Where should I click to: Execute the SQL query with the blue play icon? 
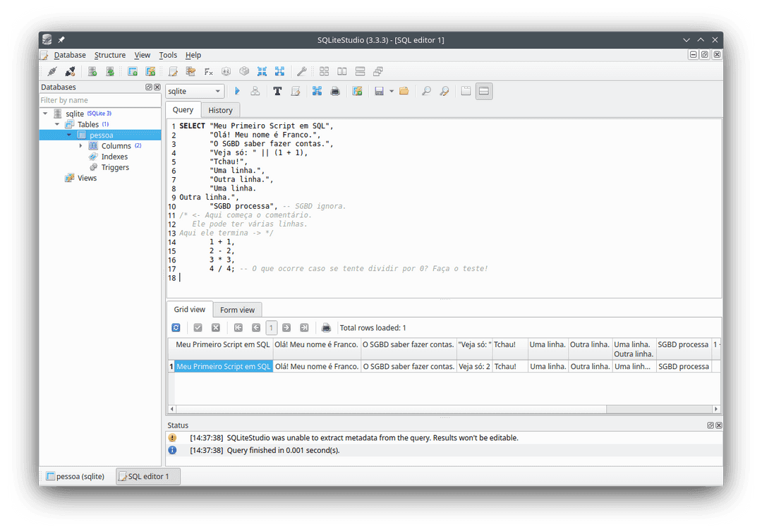[x=238, y=90]
